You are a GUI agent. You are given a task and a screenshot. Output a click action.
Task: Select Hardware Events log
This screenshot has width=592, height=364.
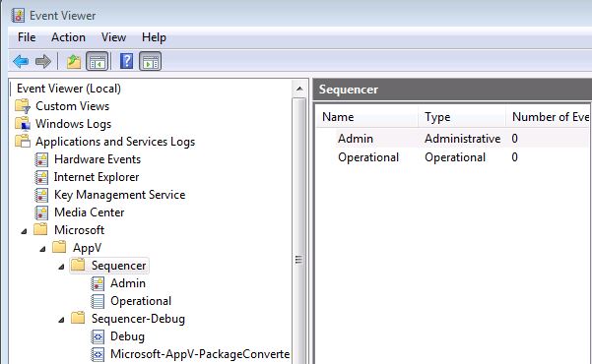point(98,159)
